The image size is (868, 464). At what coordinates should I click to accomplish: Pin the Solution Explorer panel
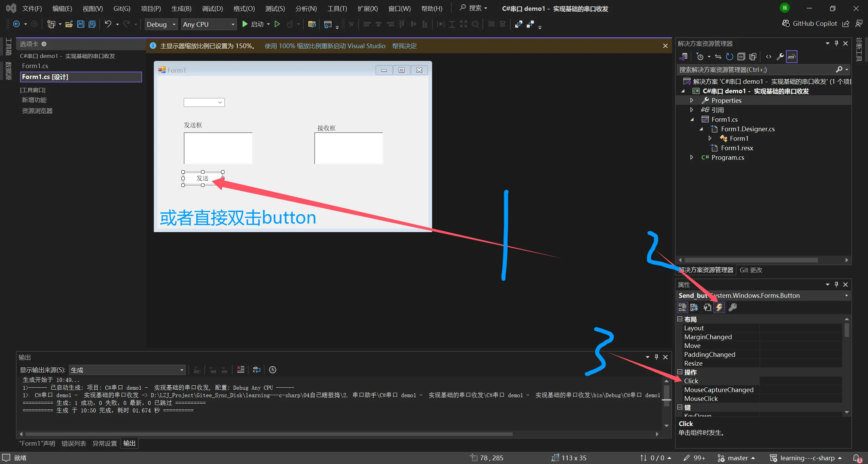point(836,43)
